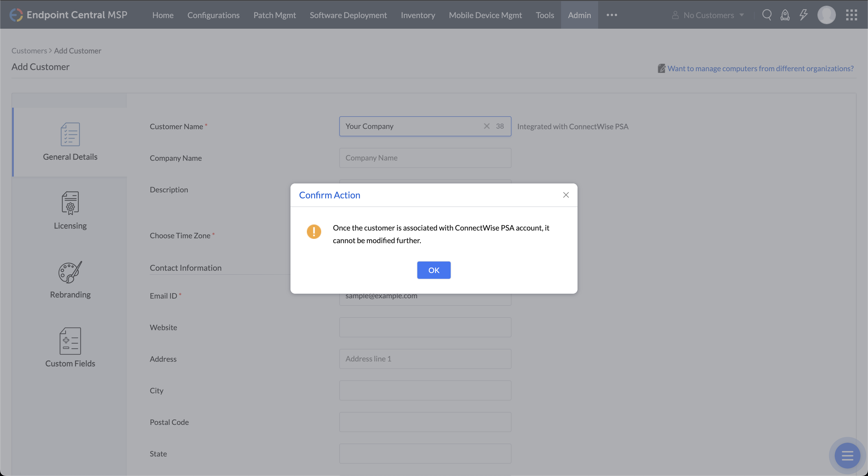868x476 pixels.
Task: Open the Custom Fields section icon
Action: pos(70,341)
